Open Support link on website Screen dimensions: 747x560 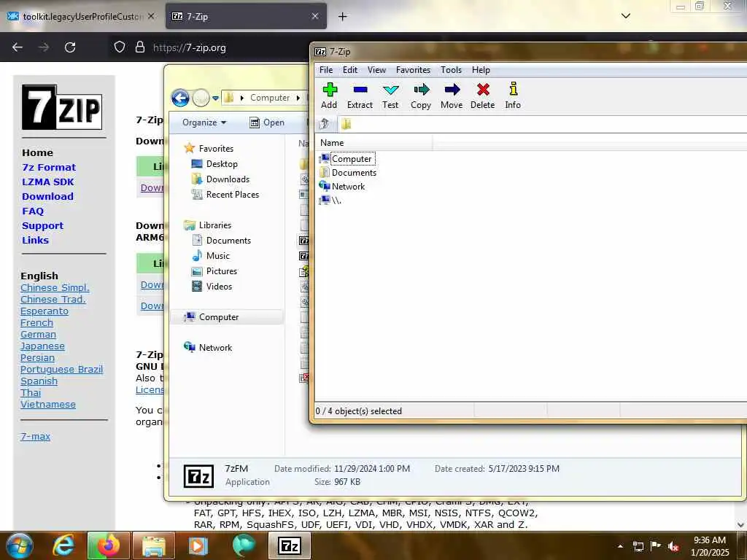[x=42, y=226]
